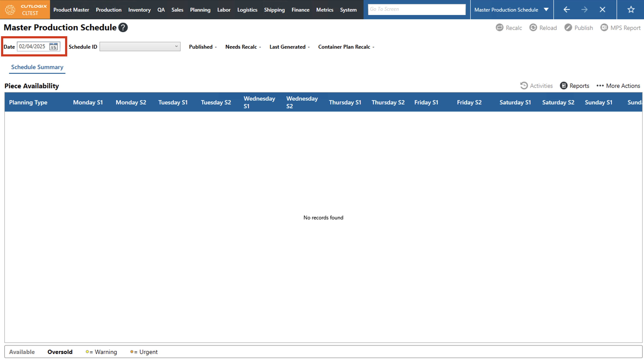This screenshot has height=360, width=644.
Task: Open the Reports icon in Piece Availability
Action: 564,86
